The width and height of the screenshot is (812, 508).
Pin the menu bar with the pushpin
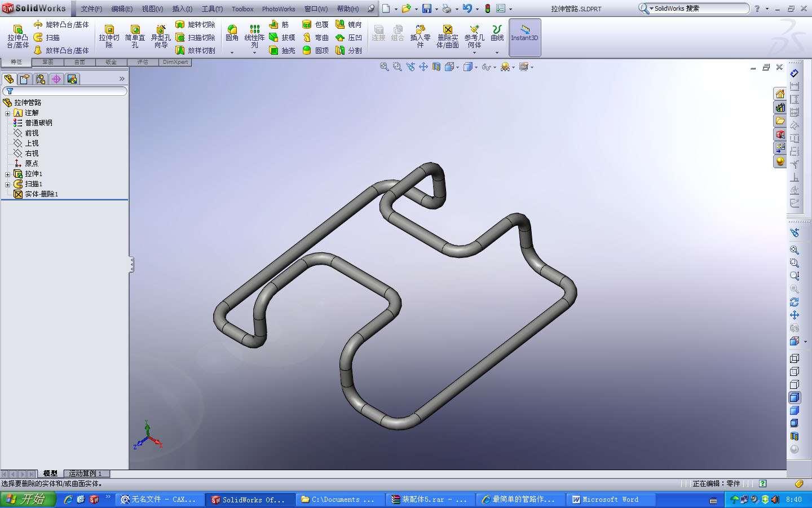pos(370,8)
